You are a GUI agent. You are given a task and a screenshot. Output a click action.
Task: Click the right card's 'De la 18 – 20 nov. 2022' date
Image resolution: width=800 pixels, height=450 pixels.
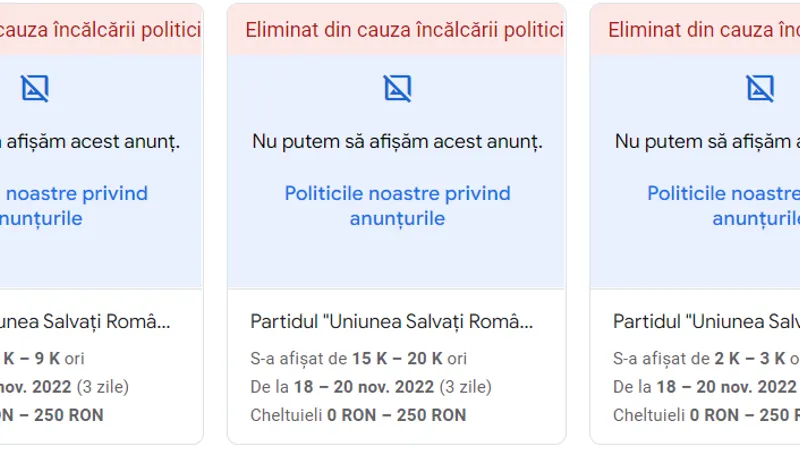pyautogui.click(x=706, y=387)
